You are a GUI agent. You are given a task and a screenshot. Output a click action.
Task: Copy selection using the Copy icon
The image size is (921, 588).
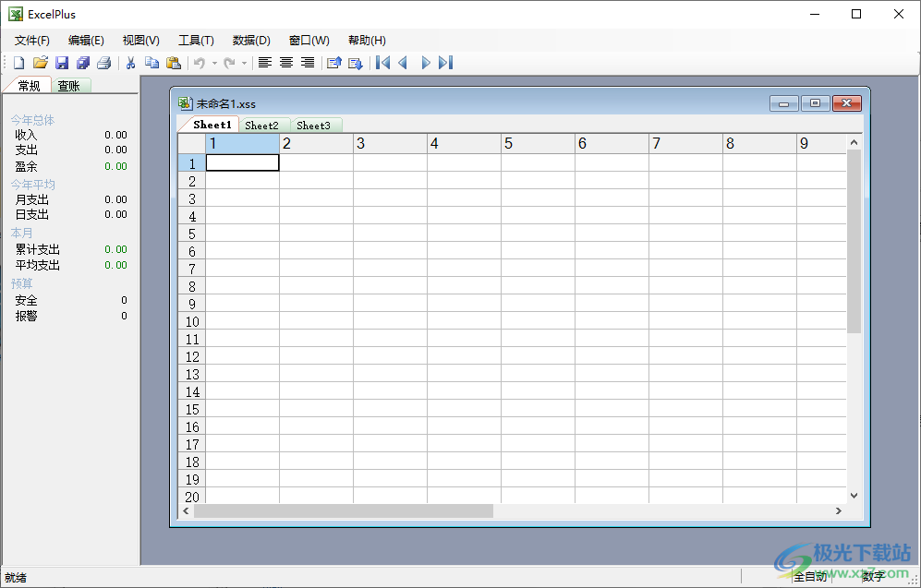point(151,63)
